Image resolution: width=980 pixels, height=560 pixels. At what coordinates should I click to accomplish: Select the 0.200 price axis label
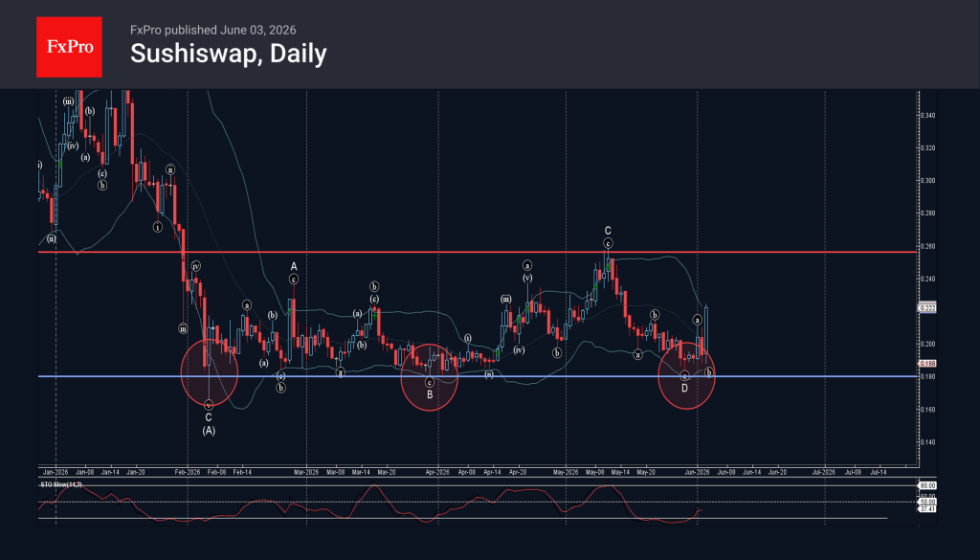(927, 344)
